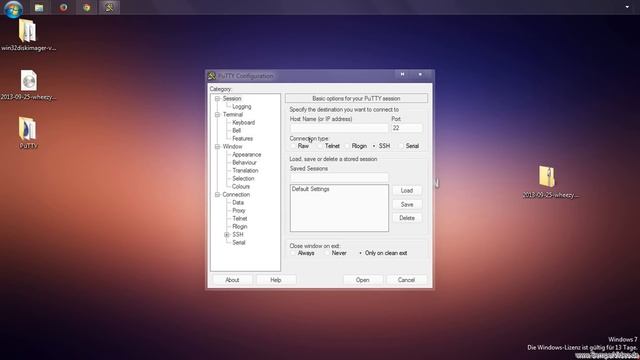Launch Chrome from the taskbar
Image resolution: width=640 pixels, height=360 pixels.
pyautogui.click(x=87, y=7)
